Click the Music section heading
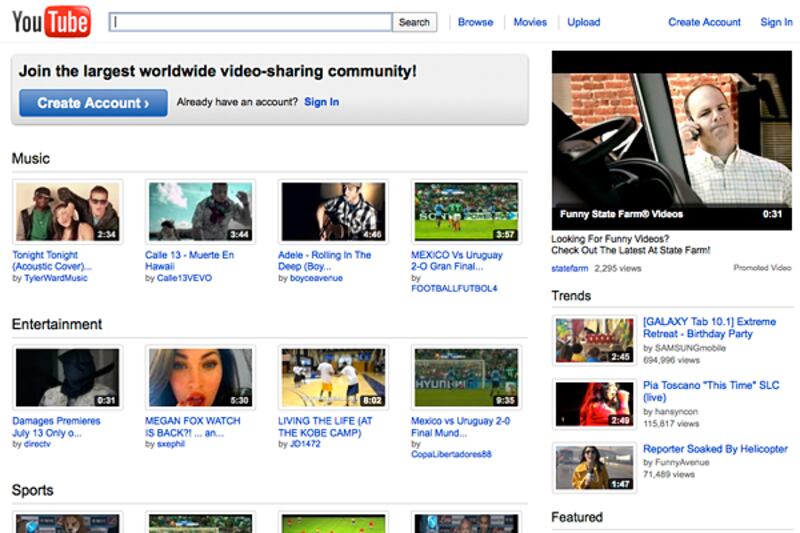800x533 pixels. pyautogui.click(x=31, y=159)
